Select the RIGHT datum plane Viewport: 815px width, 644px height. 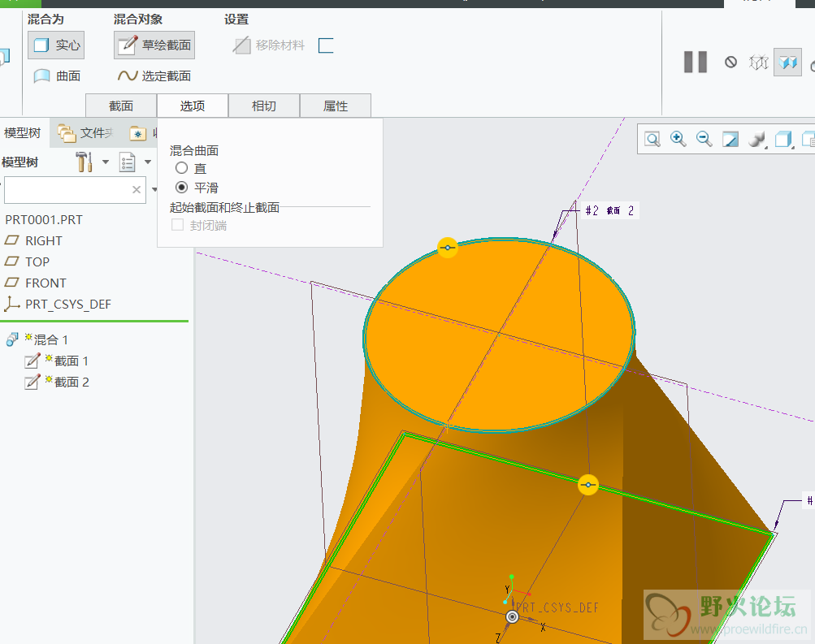(44, 241)
